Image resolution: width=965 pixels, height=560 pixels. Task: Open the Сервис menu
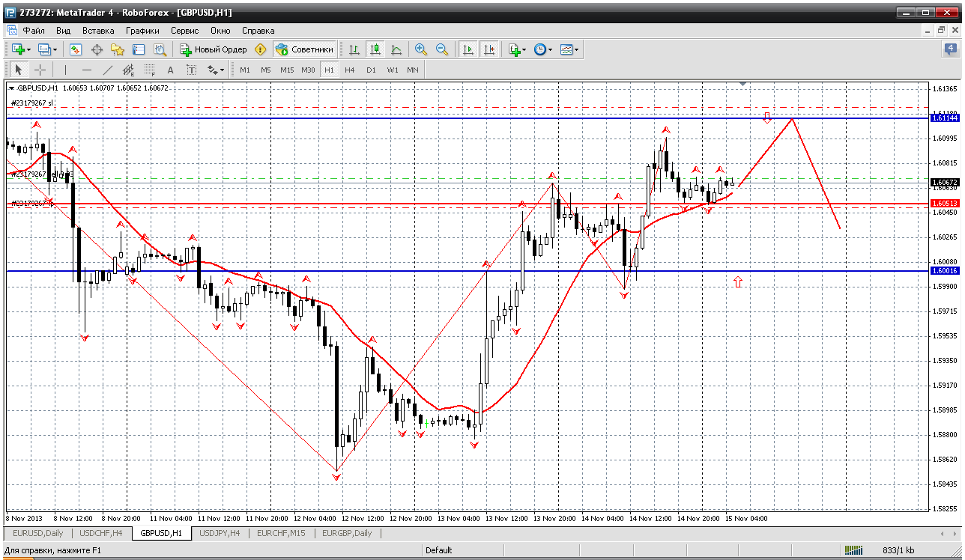pos(184,31)
